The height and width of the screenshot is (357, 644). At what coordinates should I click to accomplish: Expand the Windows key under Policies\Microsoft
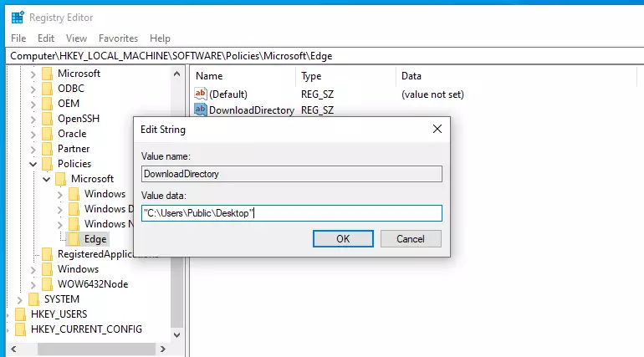60,195
